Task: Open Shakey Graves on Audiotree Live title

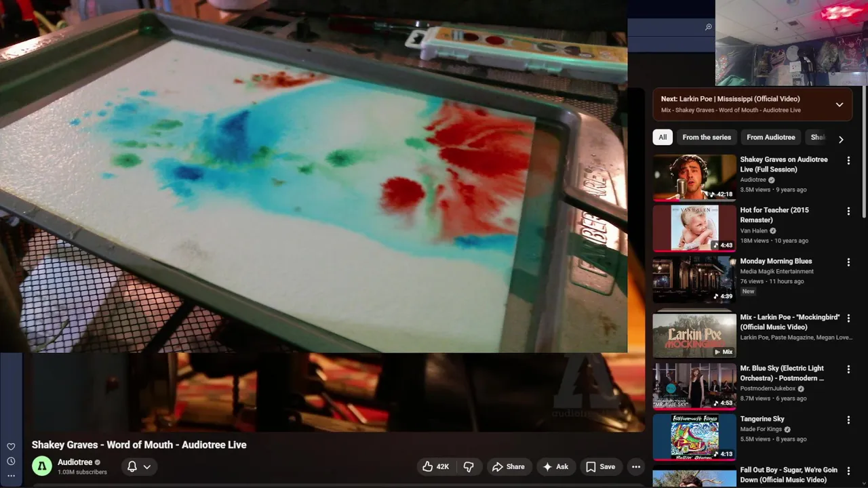Action: tap(784, 165)
